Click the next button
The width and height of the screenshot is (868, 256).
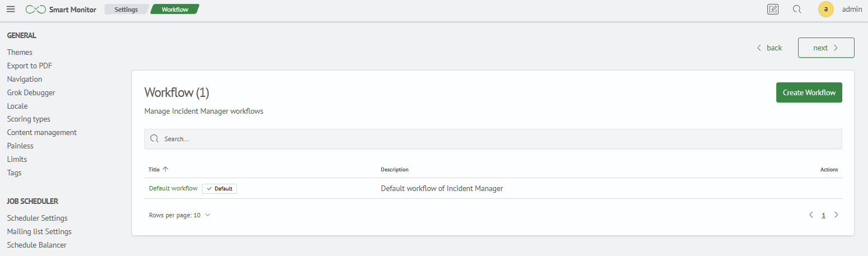point(826,48)
